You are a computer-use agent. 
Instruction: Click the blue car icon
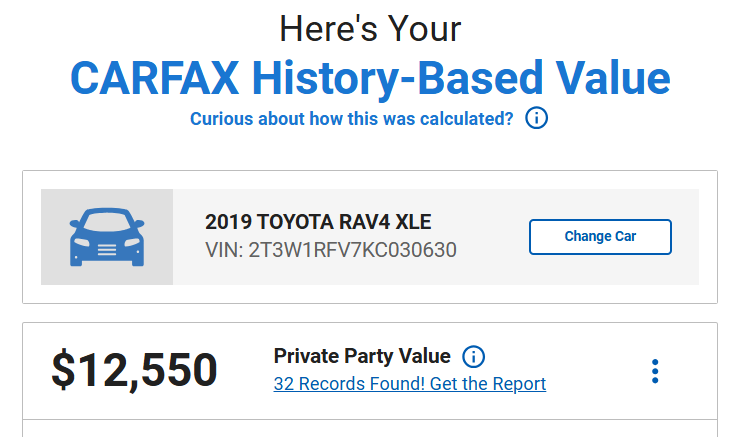107,237
